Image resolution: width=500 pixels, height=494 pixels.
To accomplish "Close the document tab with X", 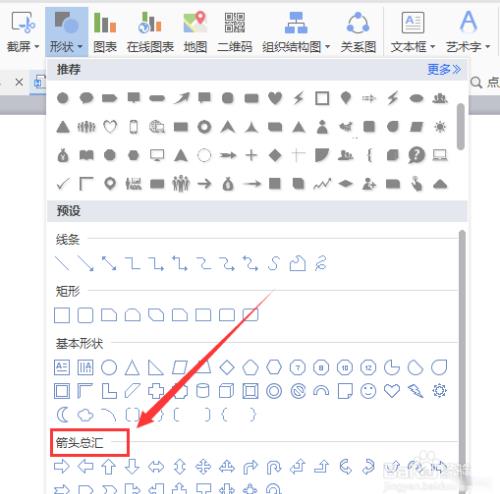I will [x=19, y=82].
